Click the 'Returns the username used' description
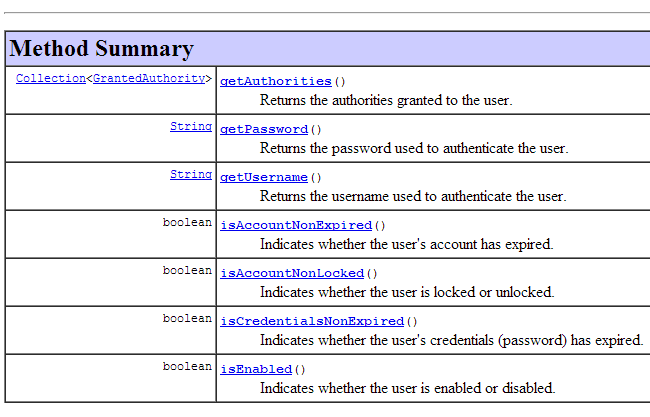 413,196
